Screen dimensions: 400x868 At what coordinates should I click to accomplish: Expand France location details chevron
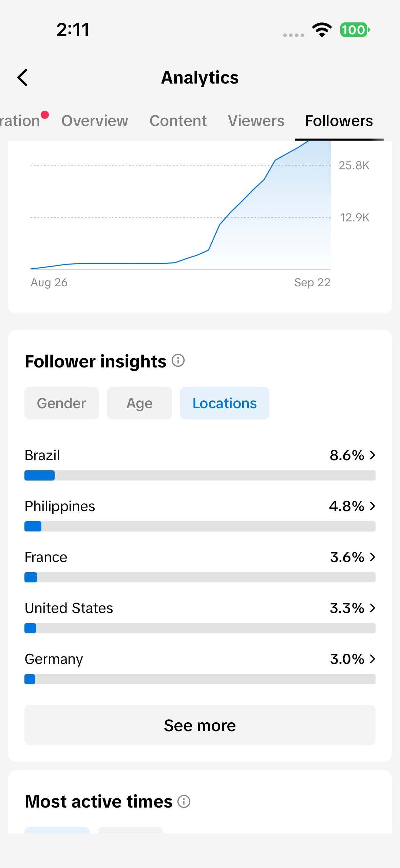[x=373, y=557]
